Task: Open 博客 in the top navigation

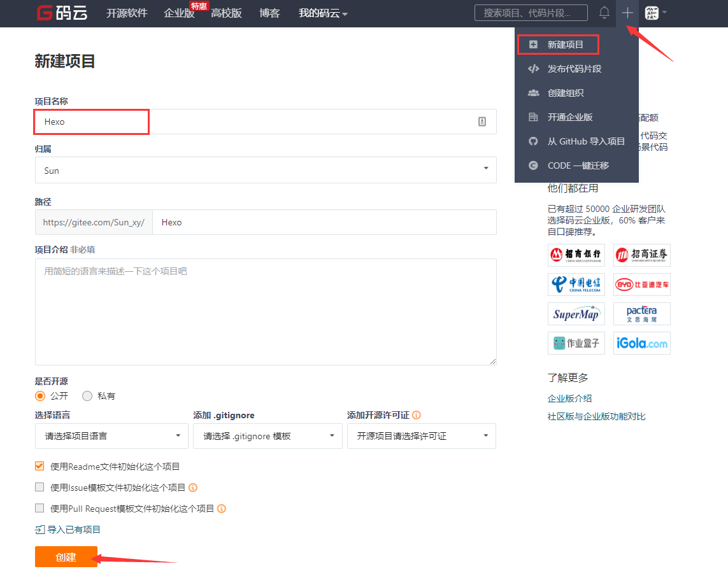Action: [x=270, y=13]
